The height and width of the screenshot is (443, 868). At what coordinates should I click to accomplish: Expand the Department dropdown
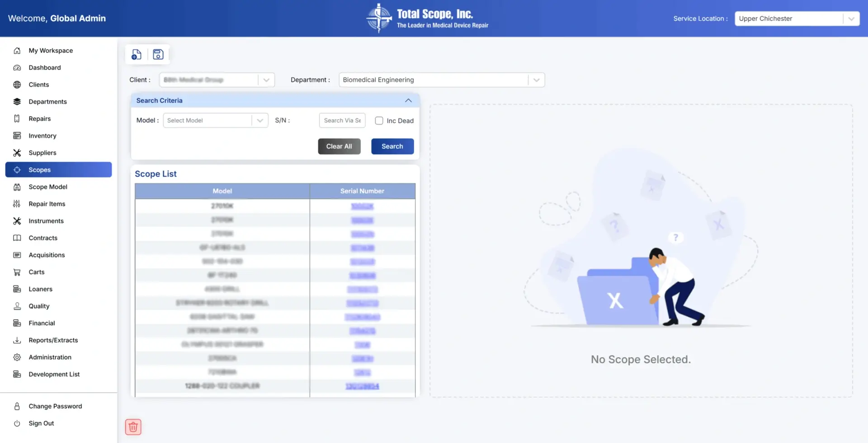[x=536, y=79]
